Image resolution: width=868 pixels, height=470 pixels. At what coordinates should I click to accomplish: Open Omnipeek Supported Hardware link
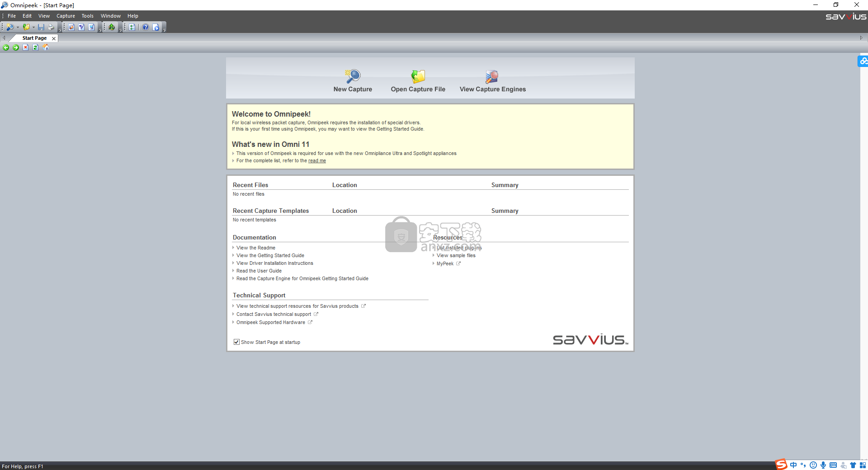tap(271, 322)
